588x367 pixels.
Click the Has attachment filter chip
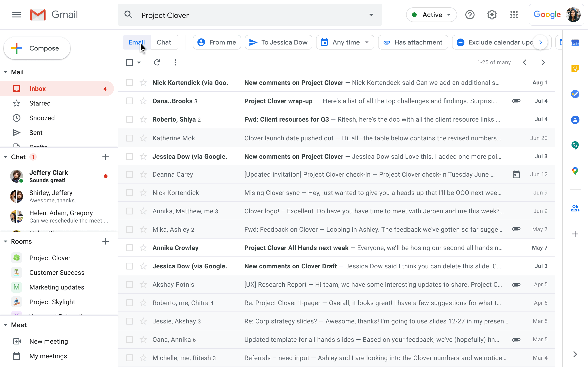(413, 42)
